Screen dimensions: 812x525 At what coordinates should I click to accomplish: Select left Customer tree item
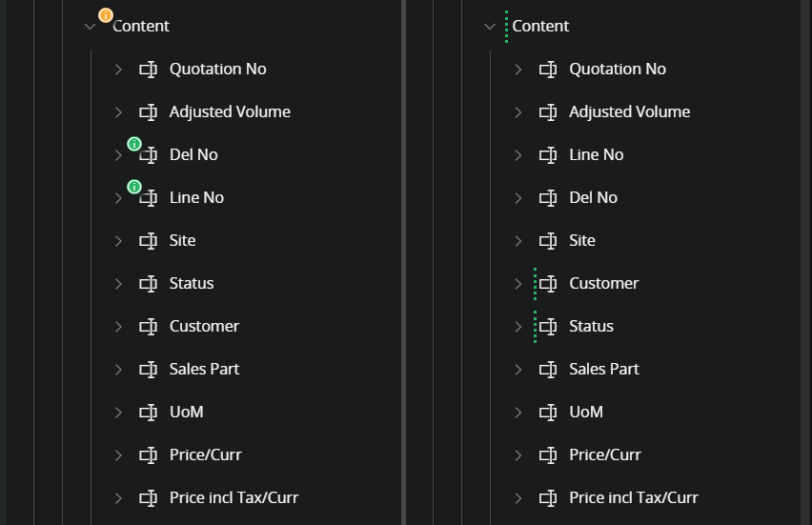(204, 327)
